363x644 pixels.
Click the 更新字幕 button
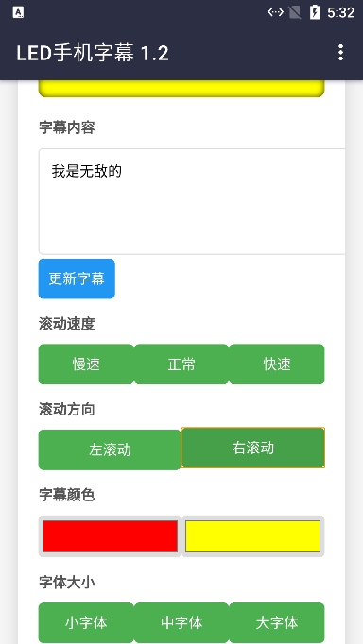(x=77, y=279)
